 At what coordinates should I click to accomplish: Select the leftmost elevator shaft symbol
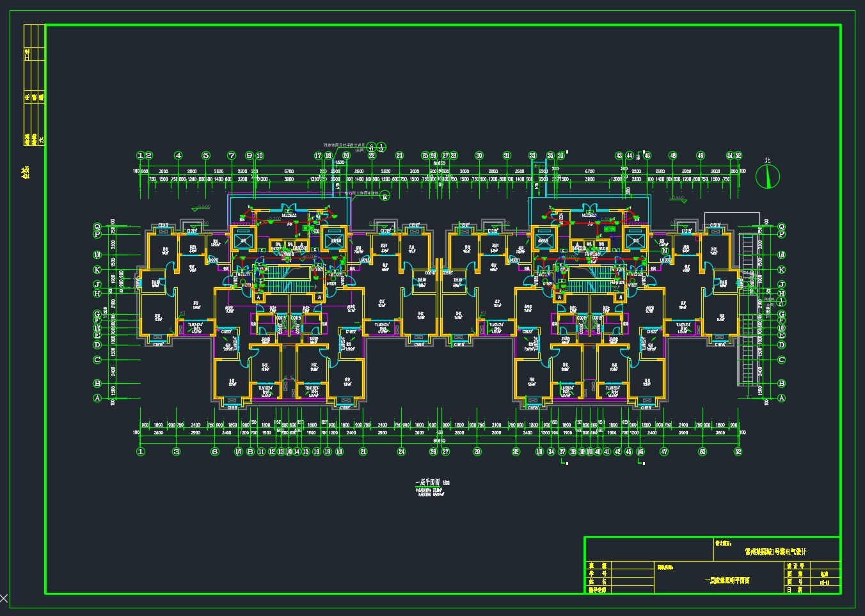pyautogui.click(x=243, y=241)
